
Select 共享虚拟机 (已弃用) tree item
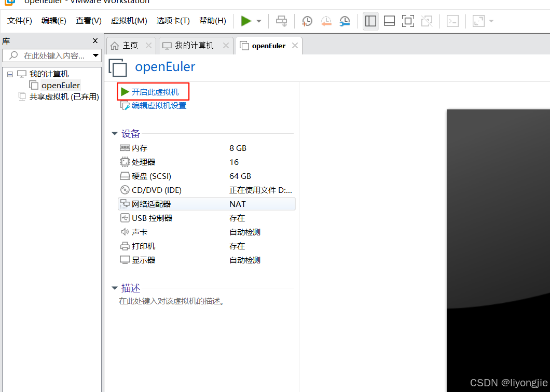pos(64,97)
